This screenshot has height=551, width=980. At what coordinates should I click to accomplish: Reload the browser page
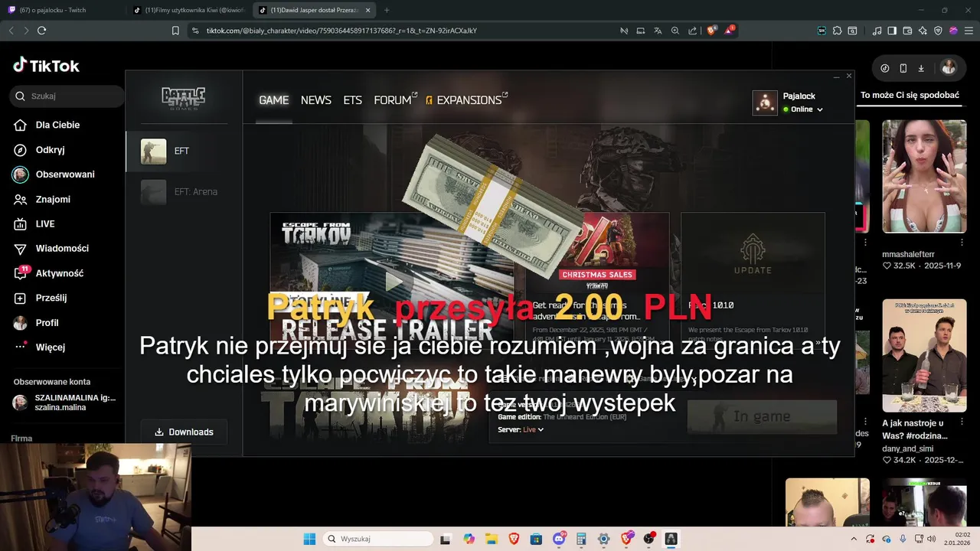(41, 31)
